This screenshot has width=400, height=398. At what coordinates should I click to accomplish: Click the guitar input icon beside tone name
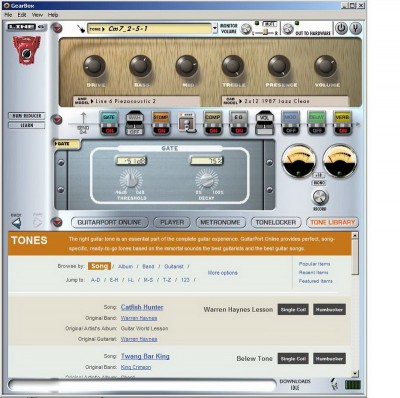pos(81,29)
